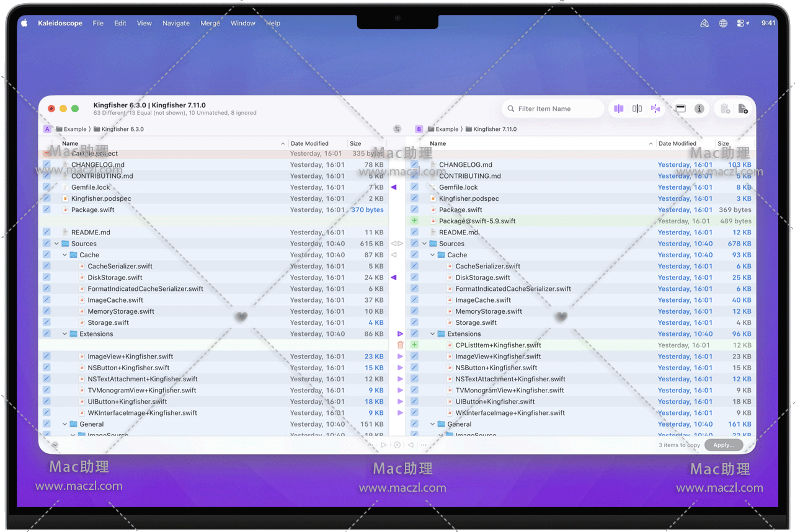
Task: Click the window layout icon in toolbar
Action: pyautogui.click(x=680, y=109)
